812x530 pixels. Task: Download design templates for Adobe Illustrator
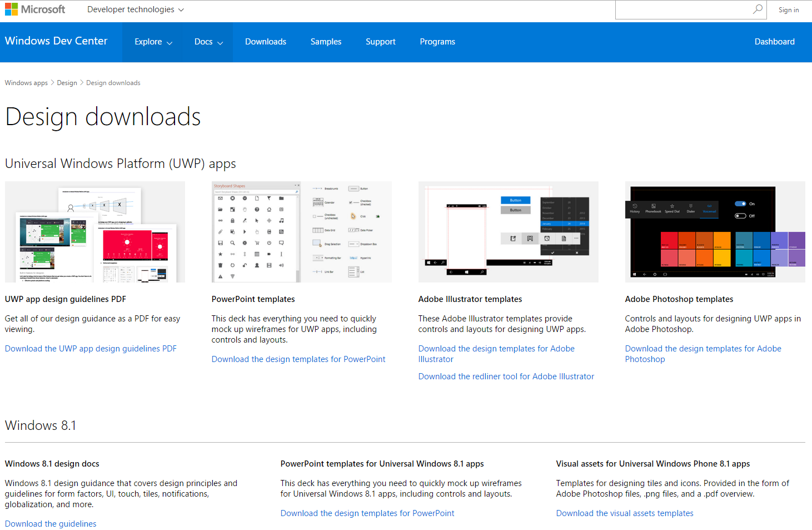496,354
